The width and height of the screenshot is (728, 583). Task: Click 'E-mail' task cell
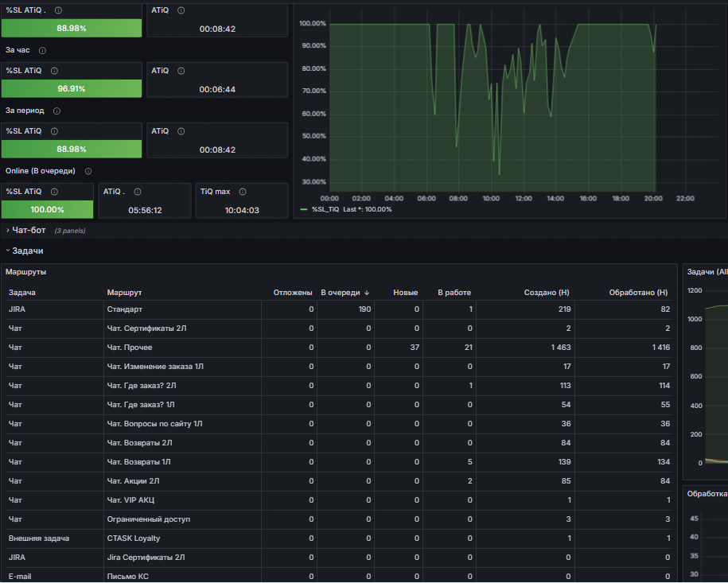coord(54,577)
